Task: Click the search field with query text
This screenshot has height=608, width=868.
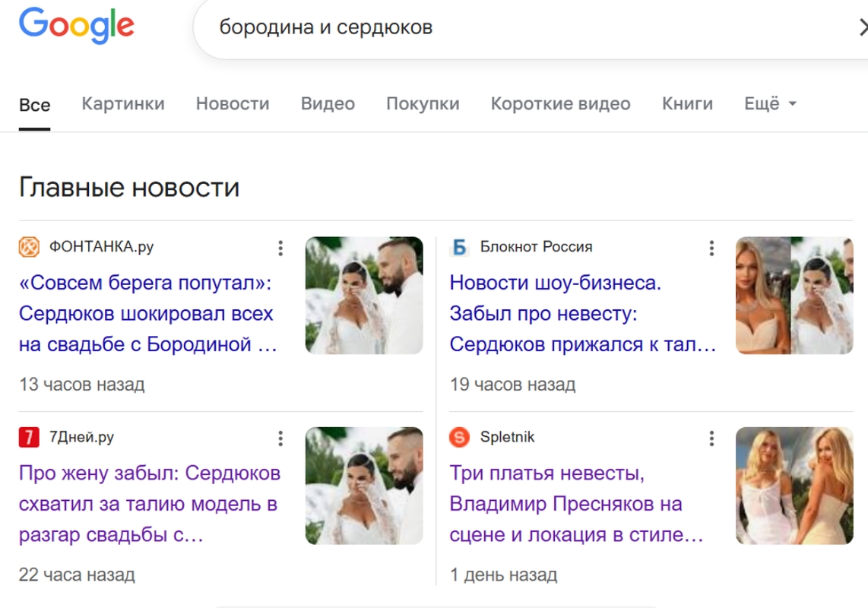Action: point(531,27)
